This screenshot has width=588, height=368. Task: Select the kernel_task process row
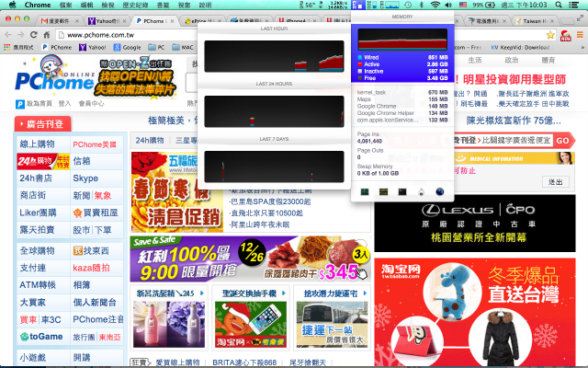pos(402,92)
